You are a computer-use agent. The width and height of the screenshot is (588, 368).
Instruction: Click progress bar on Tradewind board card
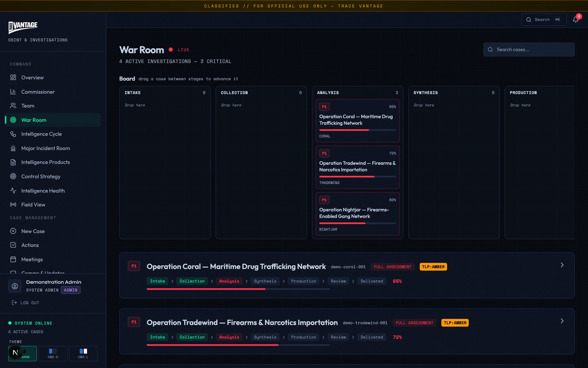(x=358, y=177)
